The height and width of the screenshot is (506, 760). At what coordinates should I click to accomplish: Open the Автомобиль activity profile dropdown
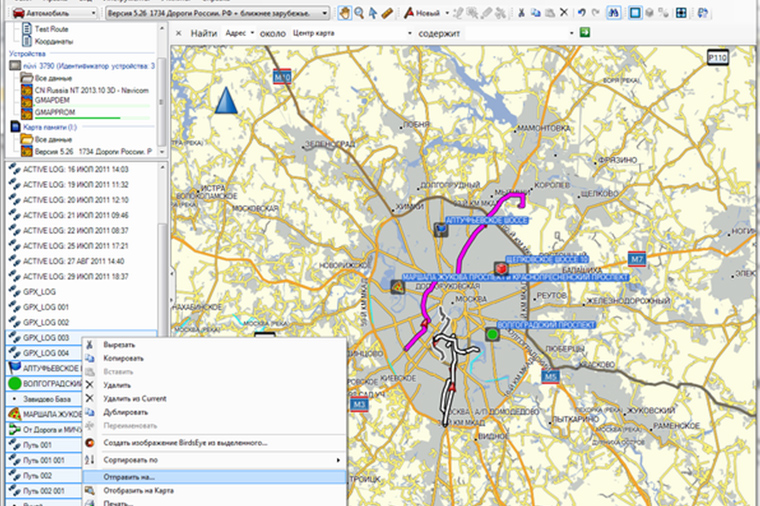[x=54, y=13]
